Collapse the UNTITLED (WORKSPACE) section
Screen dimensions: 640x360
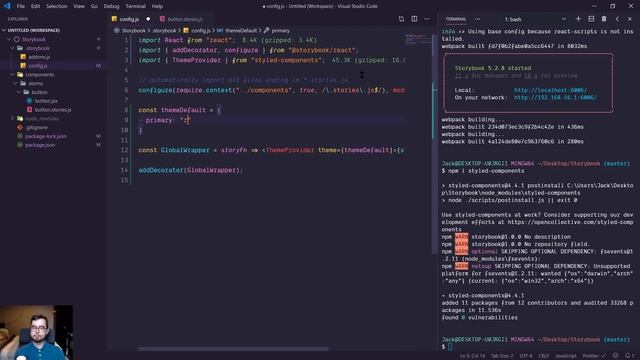tap(33, 30)
